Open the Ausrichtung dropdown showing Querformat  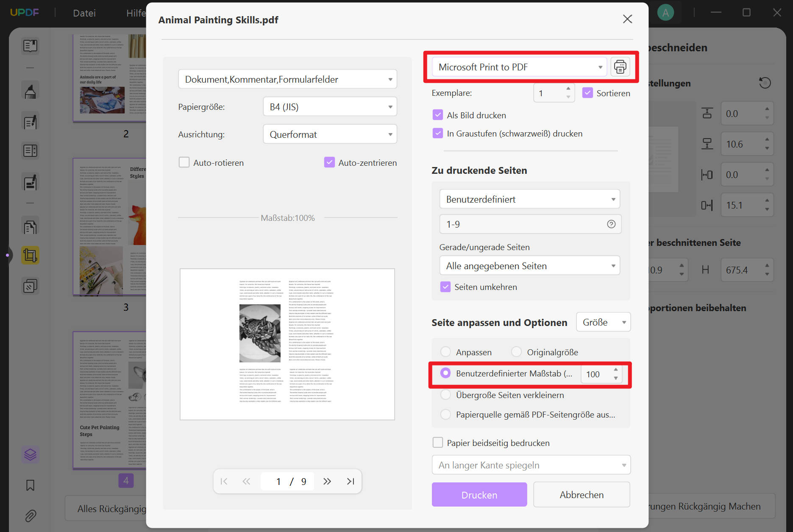(x=330, y=134)
